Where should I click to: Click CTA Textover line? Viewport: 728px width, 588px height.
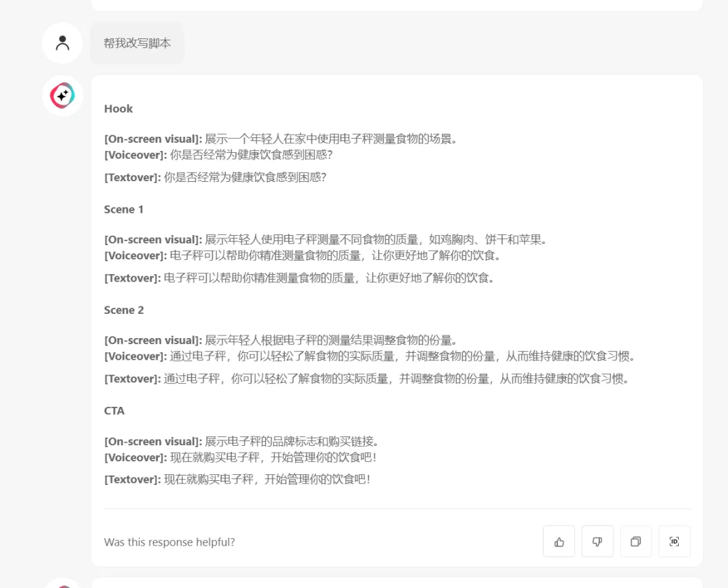point(238,480)
